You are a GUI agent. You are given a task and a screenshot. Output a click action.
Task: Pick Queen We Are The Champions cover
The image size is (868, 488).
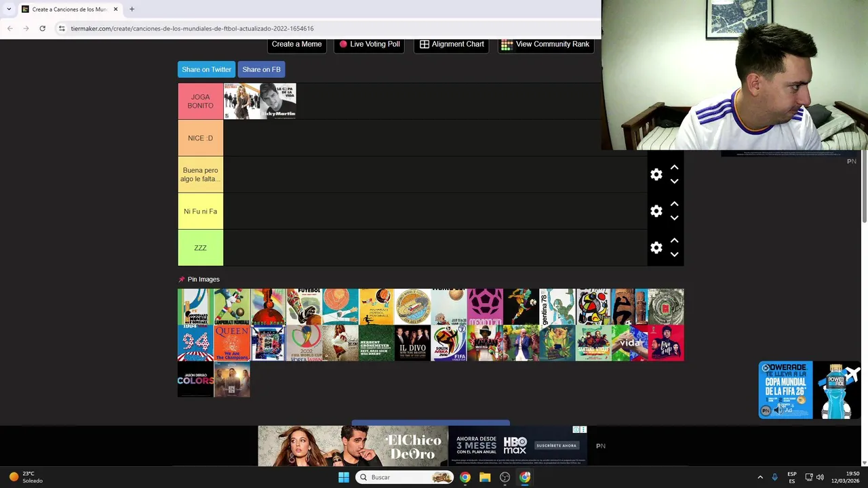232,343
